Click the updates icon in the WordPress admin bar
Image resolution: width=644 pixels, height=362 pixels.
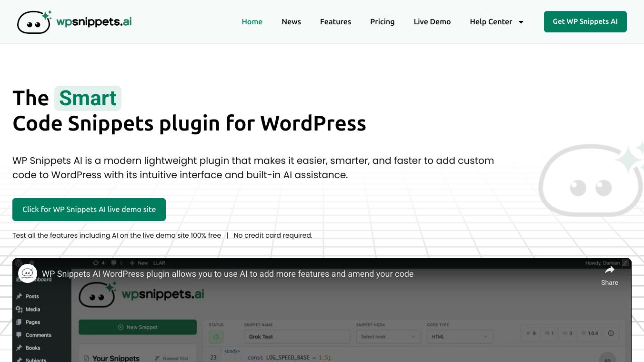(x=96, y=263)
